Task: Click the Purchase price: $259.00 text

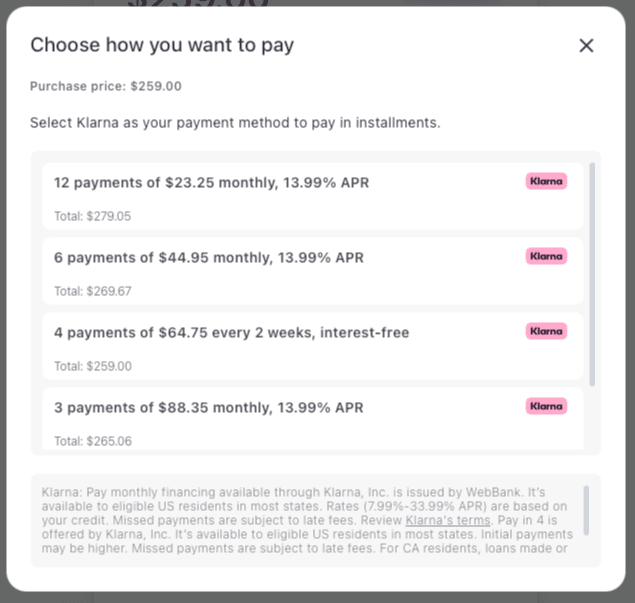Action: click(106, 86)
